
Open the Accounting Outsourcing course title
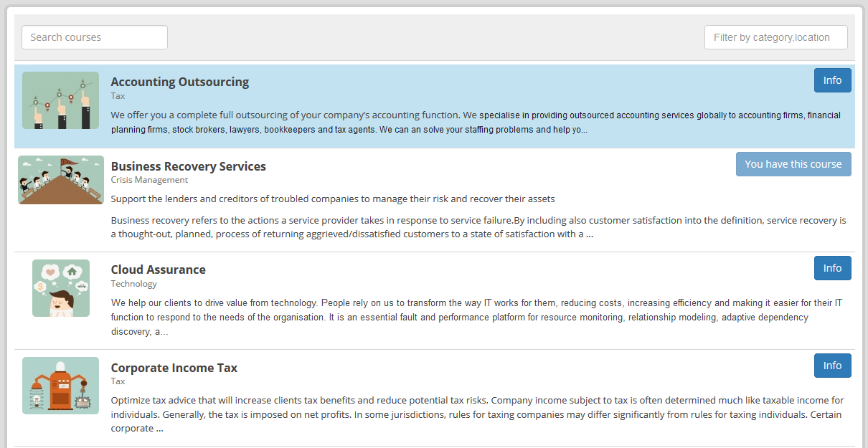(180, 82)
